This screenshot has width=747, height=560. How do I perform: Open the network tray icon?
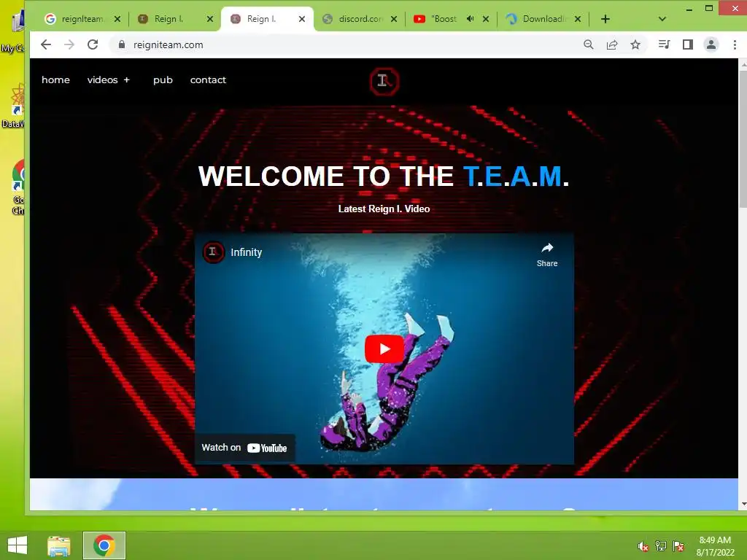pos(661,545)
